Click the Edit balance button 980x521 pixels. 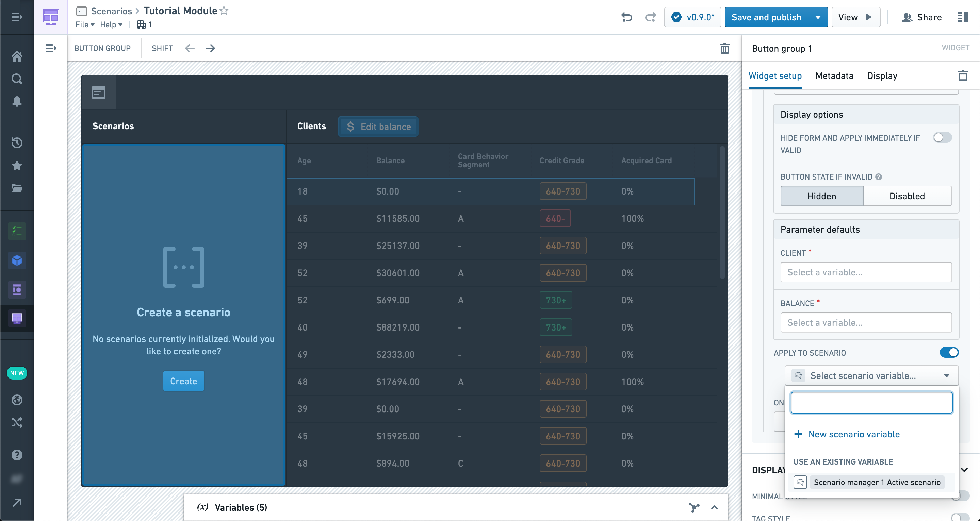(378, 126)
